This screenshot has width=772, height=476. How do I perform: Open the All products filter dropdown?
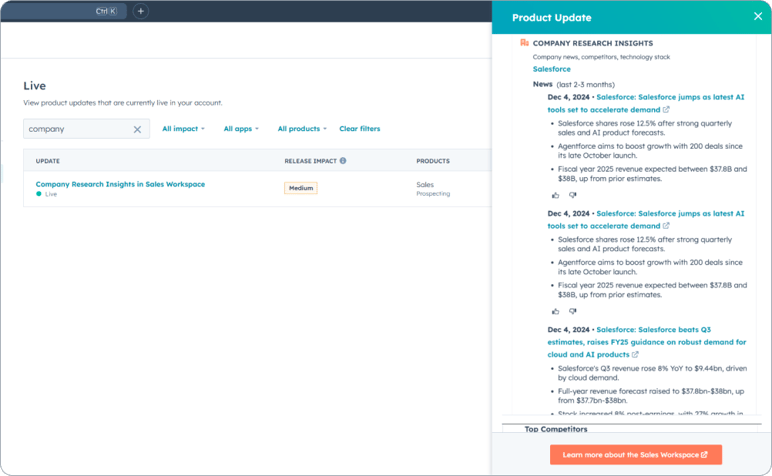tap(302, 128)
